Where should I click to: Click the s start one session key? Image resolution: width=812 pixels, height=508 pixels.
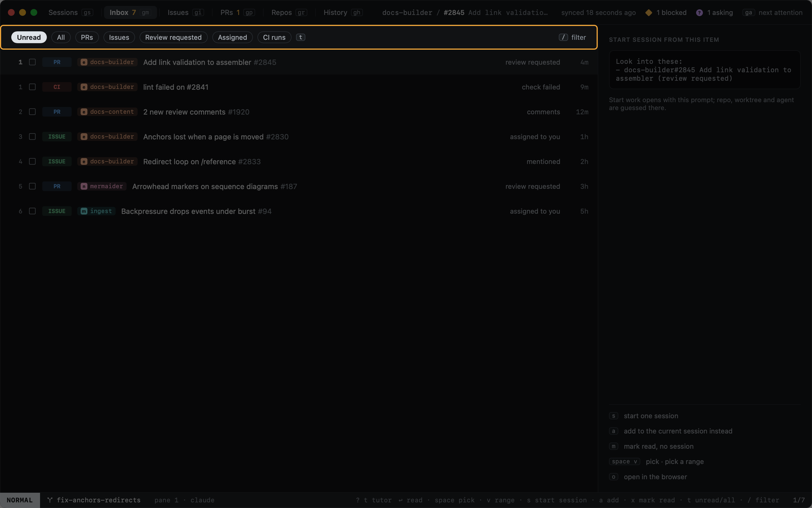click(x=614, y=416)
